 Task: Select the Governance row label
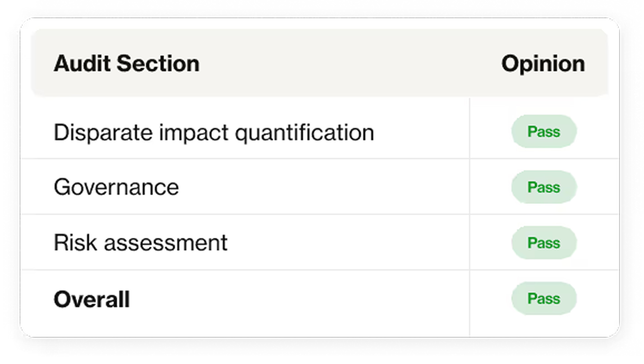click(116, 187)
